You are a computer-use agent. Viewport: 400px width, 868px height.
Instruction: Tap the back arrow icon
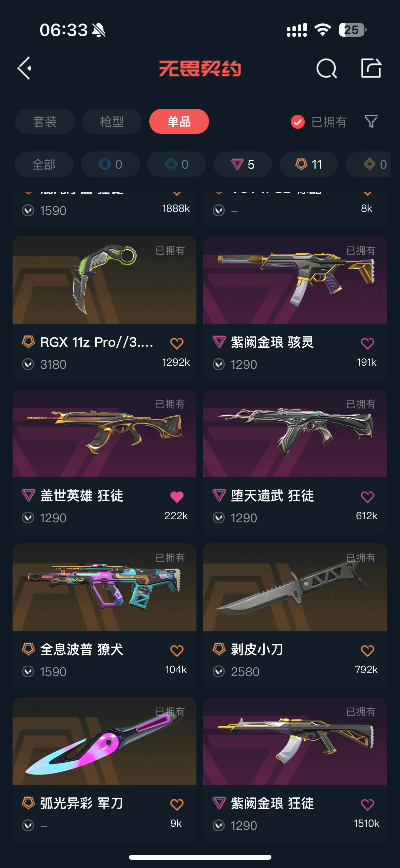click(x=24, y=68)
